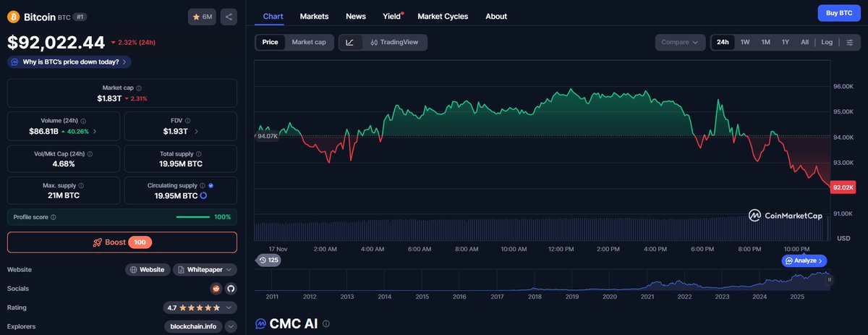The width and height of the screenshot is (868, 335).
Task: Click the 125 history events badge
Action: coord(268,260)
